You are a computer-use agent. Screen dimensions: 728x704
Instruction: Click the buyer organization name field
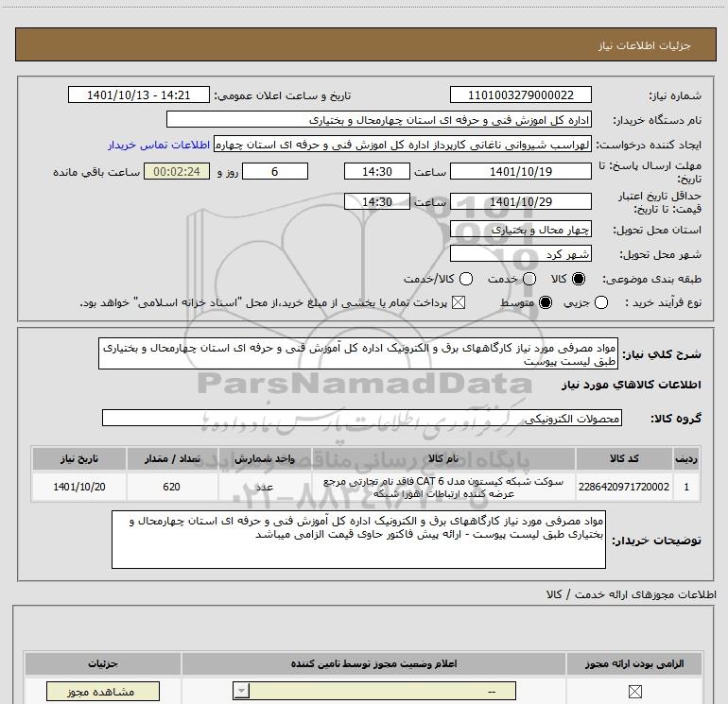pyautogui.click(x=379, y=119)
